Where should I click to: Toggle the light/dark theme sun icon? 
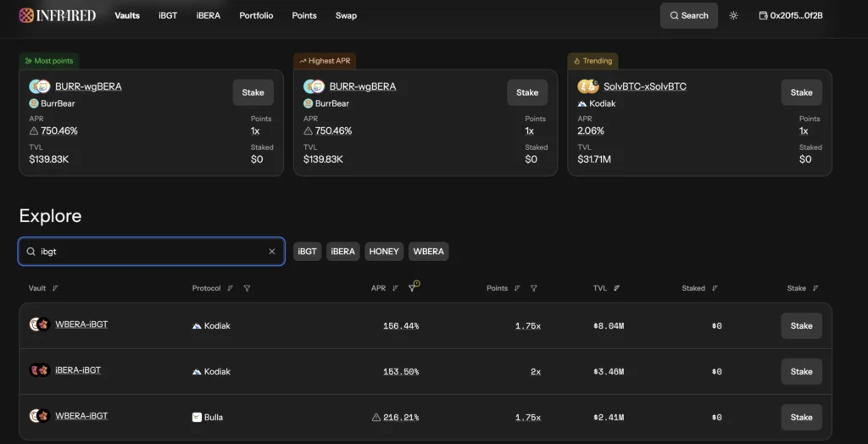pos(733,15)
